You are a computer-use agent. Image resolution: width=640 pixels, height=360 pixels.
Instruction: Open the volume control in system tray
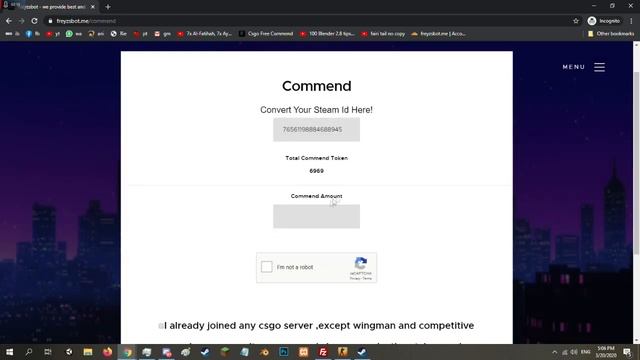(574, 352)
